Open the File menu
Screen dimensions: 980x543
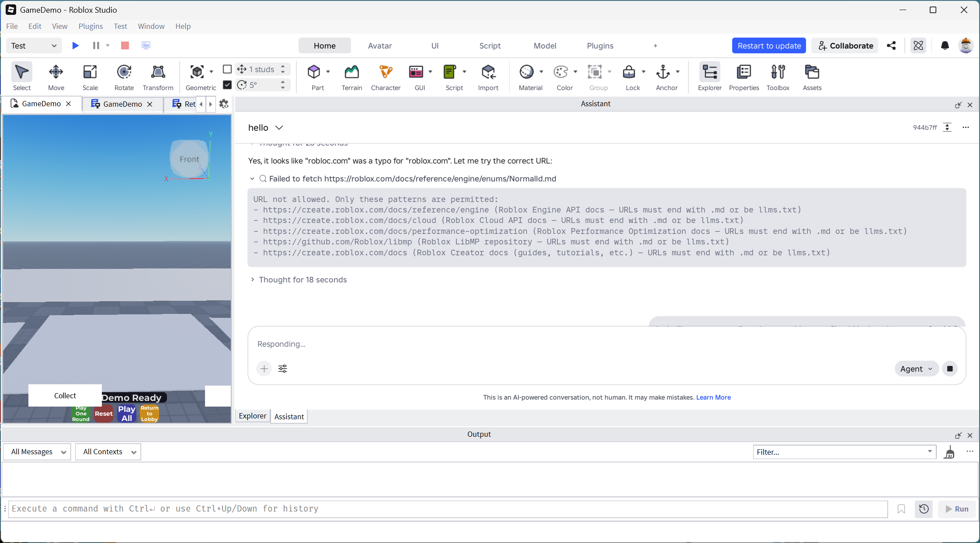12,26
